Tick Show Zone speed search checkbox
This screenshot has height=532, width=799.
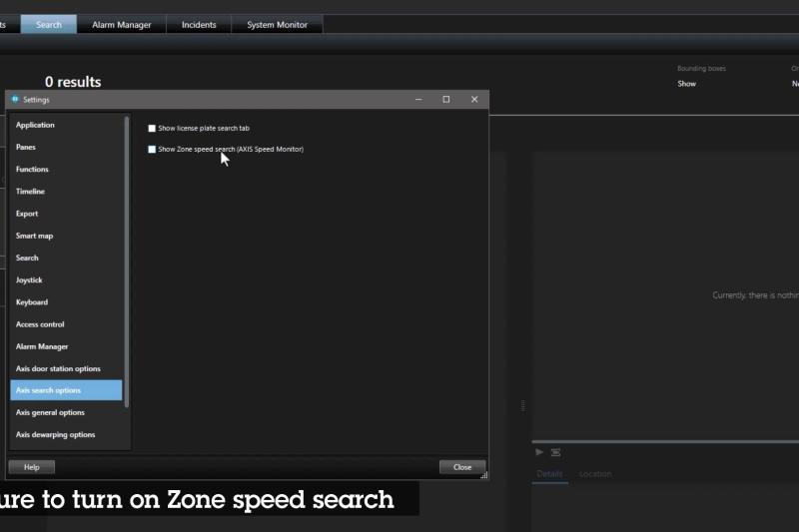(x=152, y=149)
